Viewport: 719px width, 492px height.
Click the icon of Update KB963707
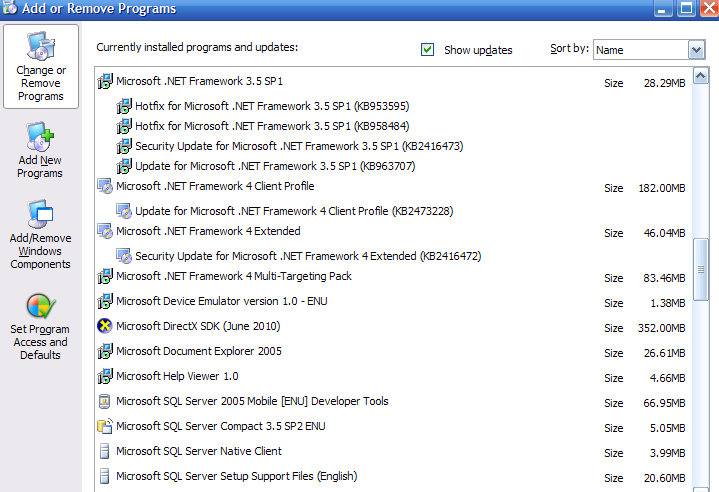click(124, 166)
